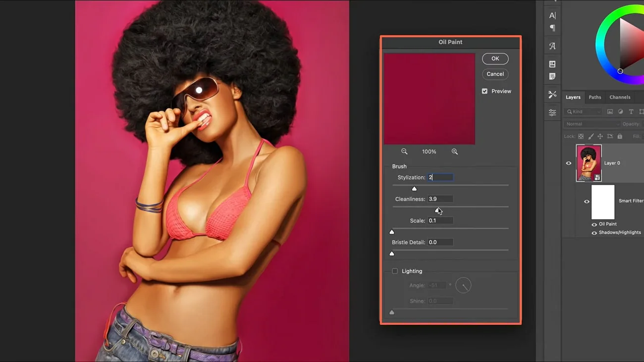Open the Glyphs panel icon
Viewport: 644px width, 362px height.
pyautogui.click(x=552, y=46)
